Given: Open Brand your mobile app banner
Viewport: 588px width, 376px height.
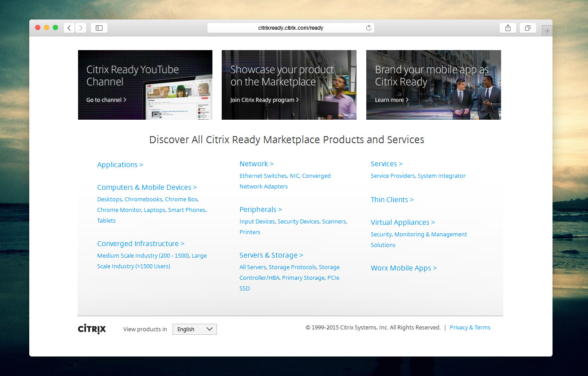Looking at the screenshot, I should 434,85.
